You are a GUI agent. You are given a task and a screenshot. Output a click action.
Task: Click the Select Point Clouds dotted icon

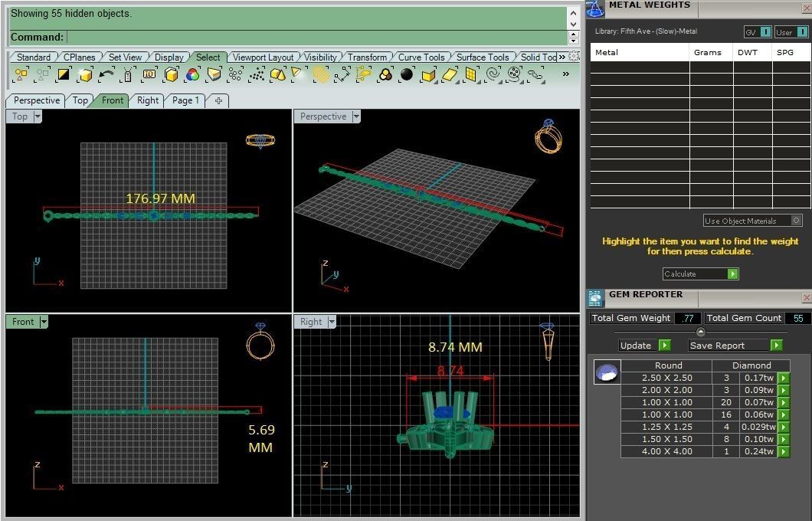[257, 75]
